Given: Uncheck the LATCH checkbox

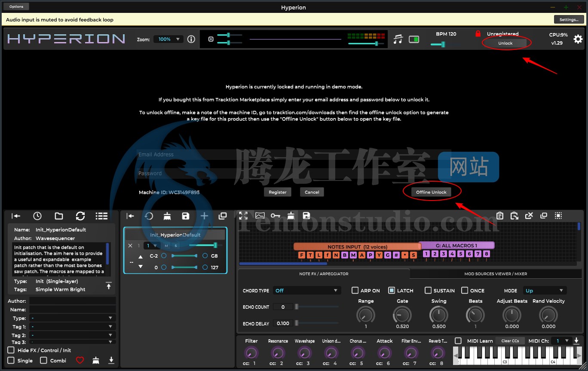Looking at the screenshot, I should click(x=392, y=291).
